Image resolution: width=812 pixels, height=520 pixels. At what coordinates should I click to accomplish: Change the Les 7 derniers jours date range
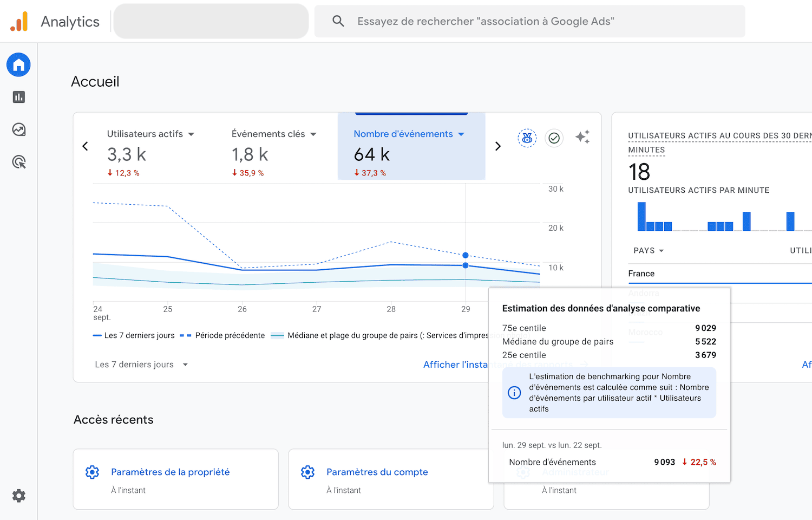pos(141,365)
